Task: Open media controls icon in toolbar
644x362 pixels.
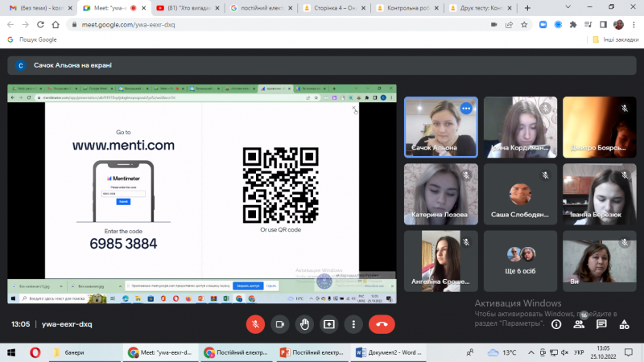Action: (588, 25)
